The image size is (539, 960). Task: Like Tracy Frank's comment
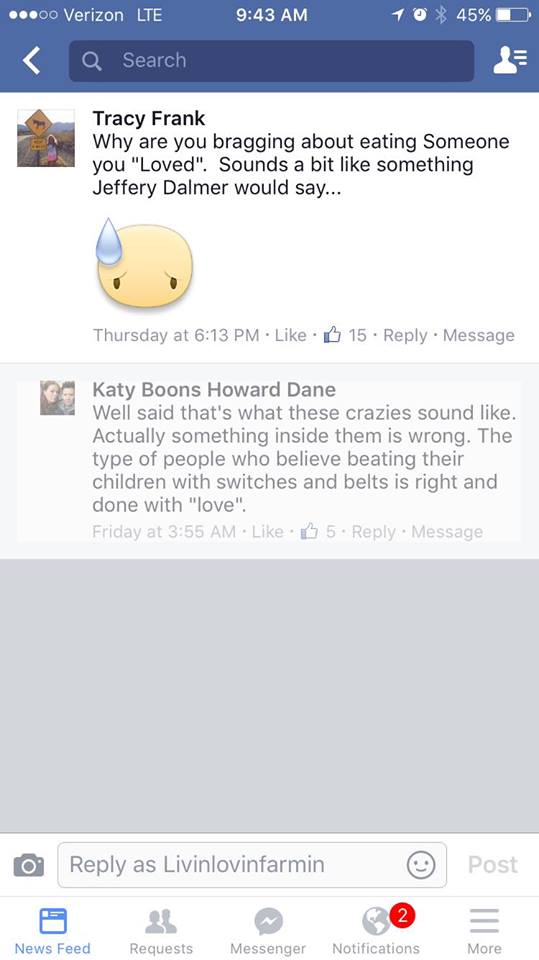(290, 335)
